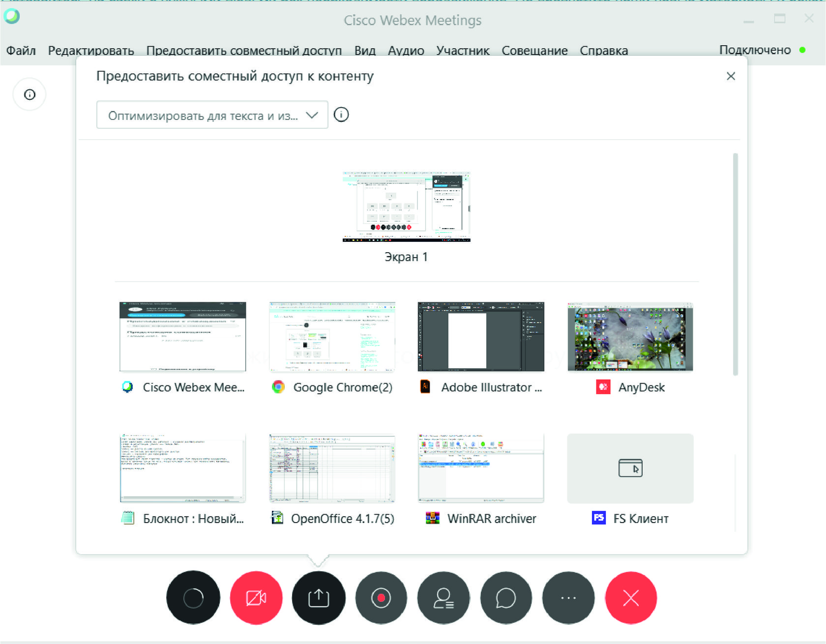Open more options ellipsis button
This screenshot has width=826, height=644.
(568, 598)
